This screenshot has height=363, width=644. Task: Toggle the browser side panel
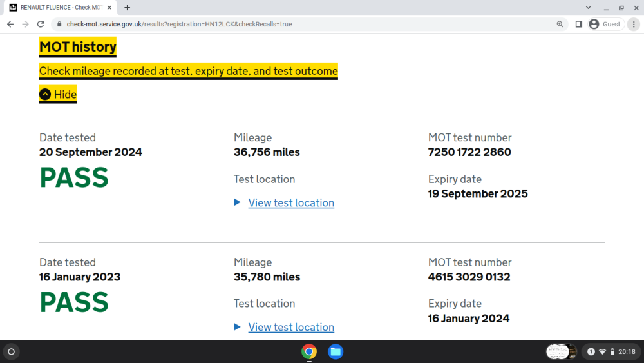click(x=579, y=25)
